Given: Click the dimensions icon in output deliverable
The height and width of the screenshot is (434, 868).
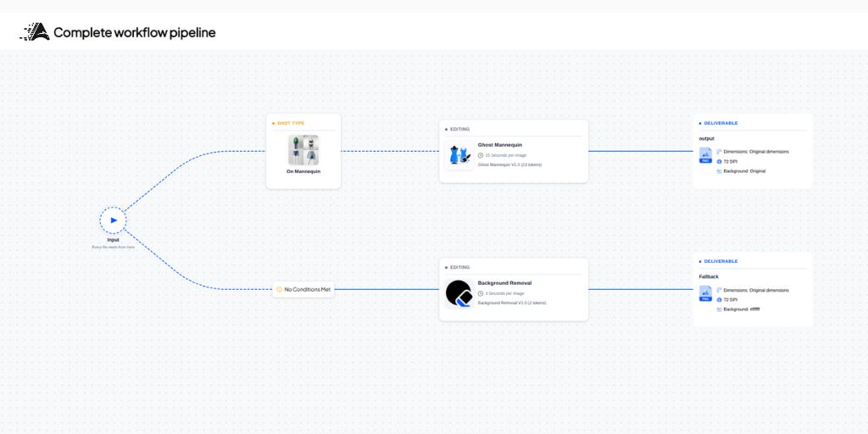Looking at the screenshot, I should pos(719,152).
